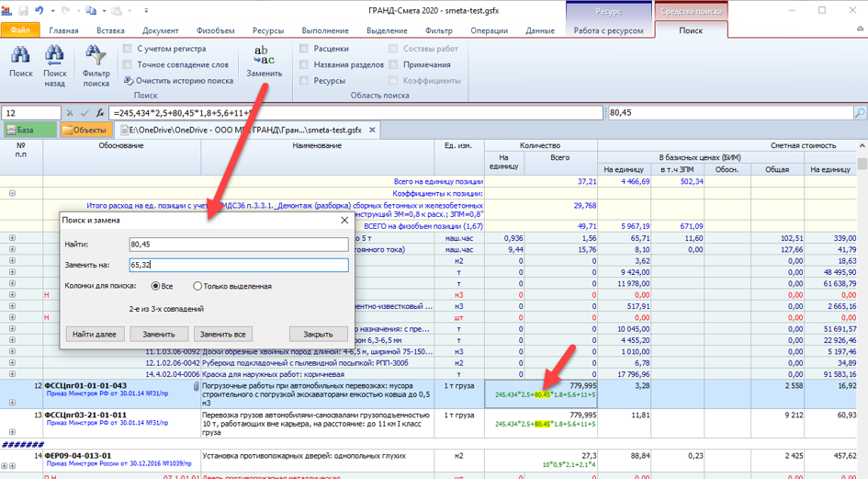Click the Поиск binoculars icon
This screenshot has height=479, width=868.
click(20, 55)
